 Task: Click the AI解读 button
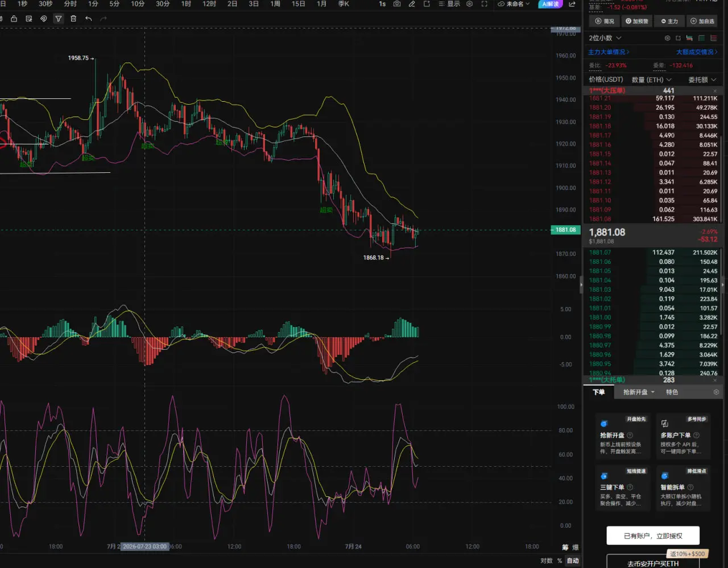point(550,3)
